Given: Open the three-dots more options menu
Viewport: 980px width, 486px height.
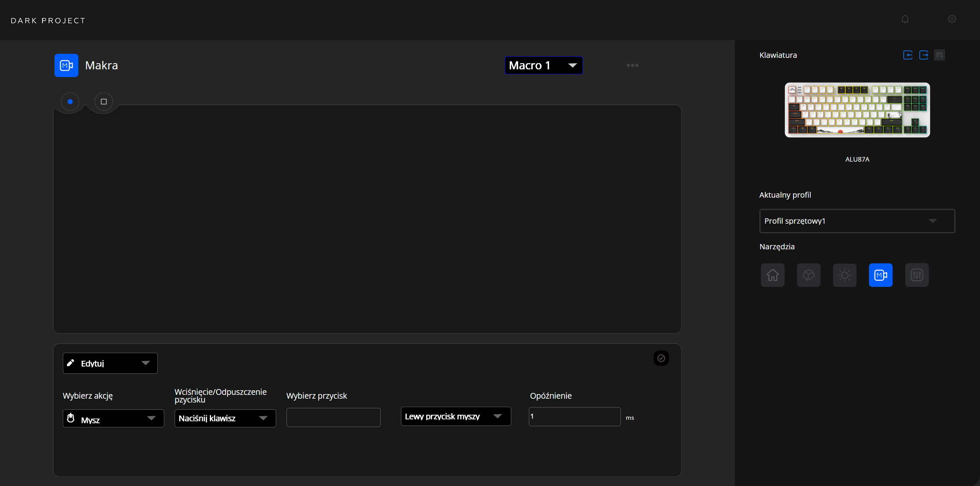Looking at the screenshot, I should pos(632,65).
